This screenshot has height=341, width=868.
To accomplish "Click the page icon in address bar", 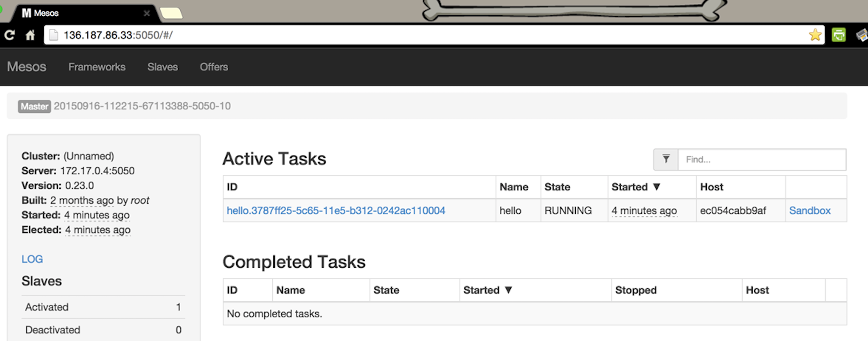I will click(x=53, y=35).
